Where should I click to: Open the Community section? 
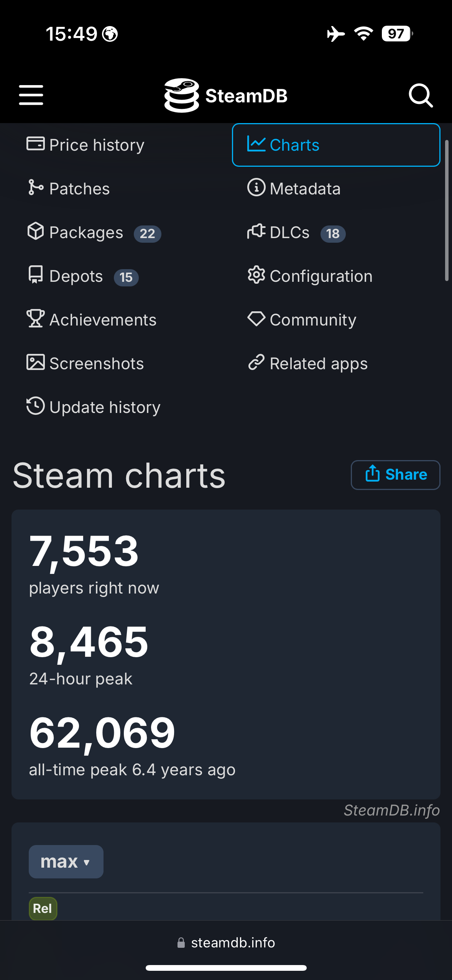[302, 320]
